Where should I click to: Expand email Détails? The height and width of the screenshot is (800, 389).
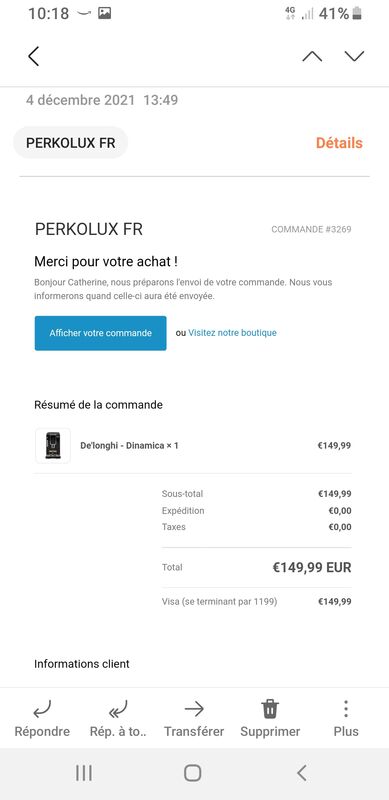pyautogui.click(x=339, y=143)
